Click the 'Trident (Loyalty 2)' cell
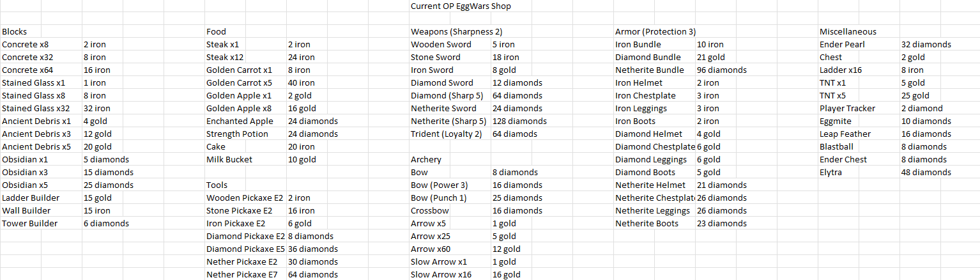Image resolution: width=980 pixels, height=280 pixels. 450,134
